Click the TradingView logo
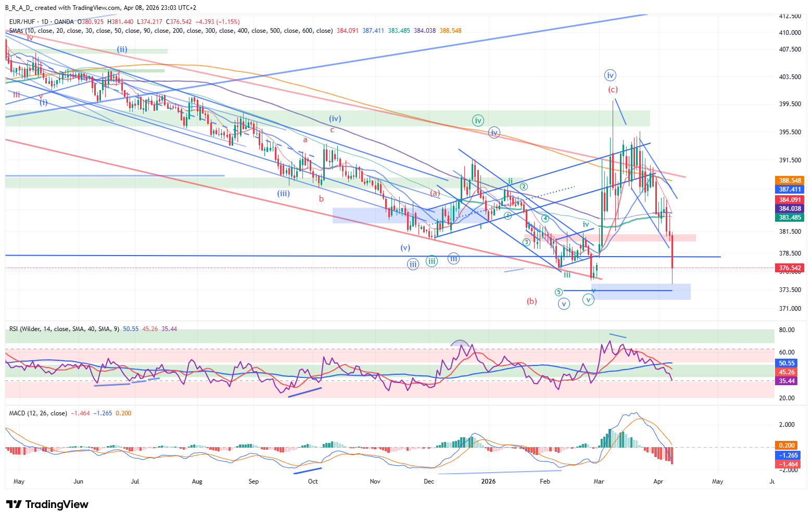The image size is (812, 520). click(x=47, y=504)
